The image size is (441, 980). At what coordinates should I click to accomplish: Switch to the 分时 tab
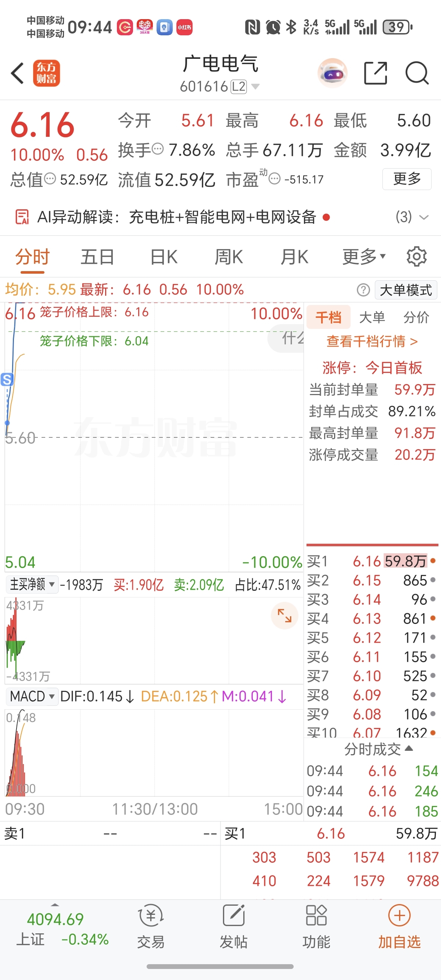(32, 257)
